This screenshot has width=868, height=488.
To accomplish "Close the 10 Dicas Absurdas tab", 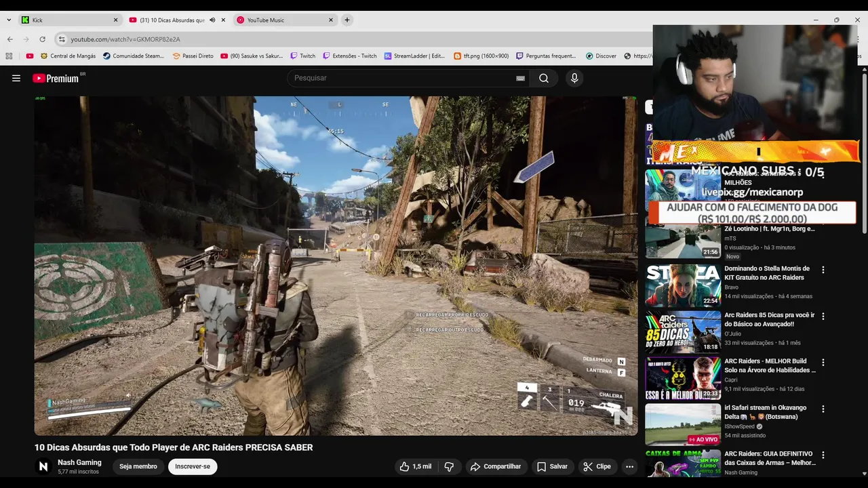I will tap(223, 20).
